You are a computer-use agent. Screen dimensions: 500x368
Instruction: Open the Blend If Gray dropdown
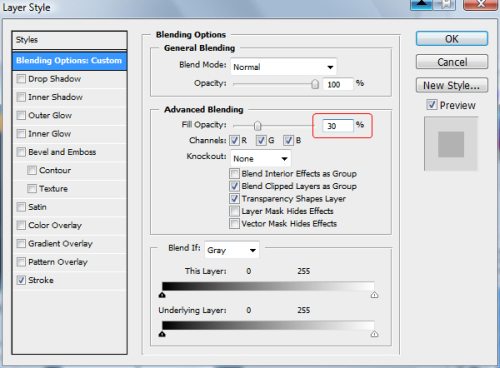[232, 250]
